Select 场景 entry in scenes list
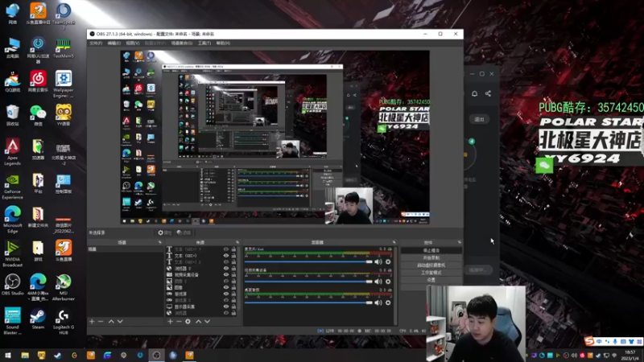The height and width of the screenshot is (362, 644). click(x=126, y=249)
